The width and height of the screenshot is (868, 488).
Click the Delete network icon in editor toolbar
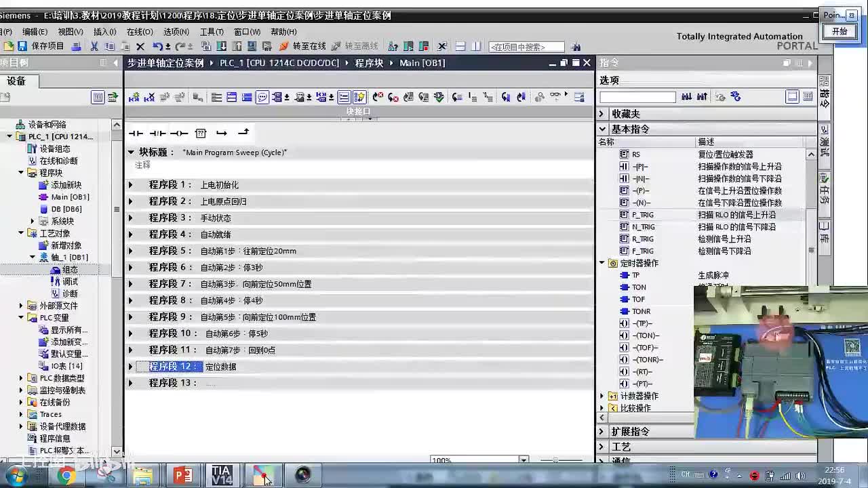click(149, 97)
